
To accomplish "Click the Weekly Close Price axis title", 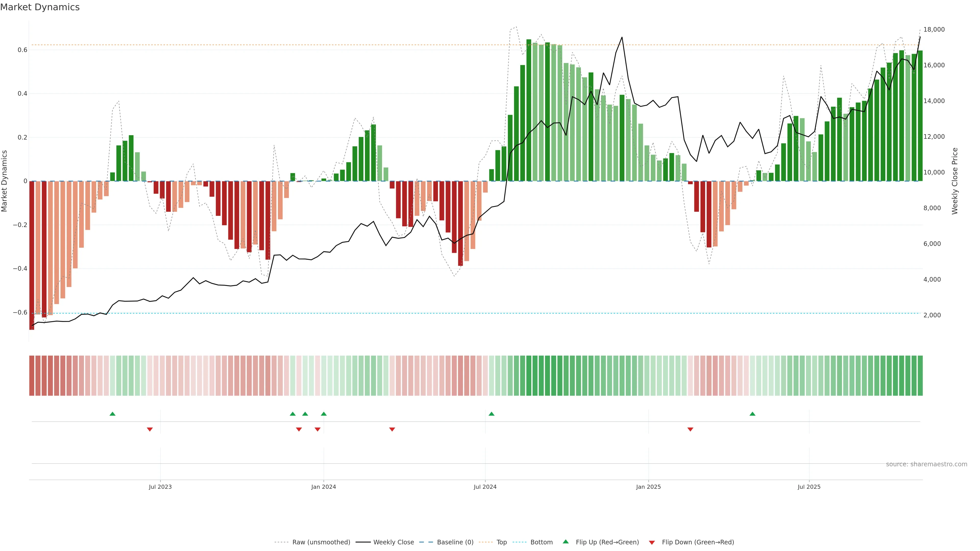I will [x=954, y=181].
